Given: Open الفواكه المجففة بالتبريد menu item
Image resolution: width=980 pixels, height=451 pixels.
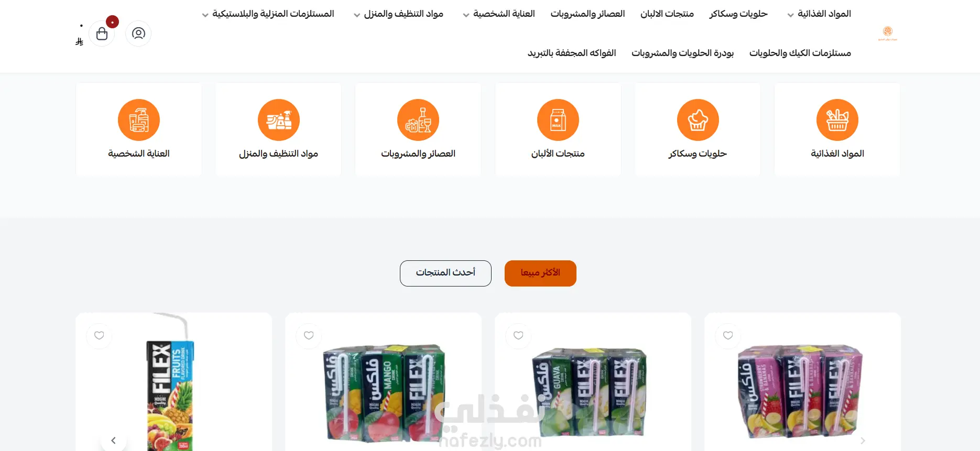Looking at the screenshot, I should tap(572, 53).
